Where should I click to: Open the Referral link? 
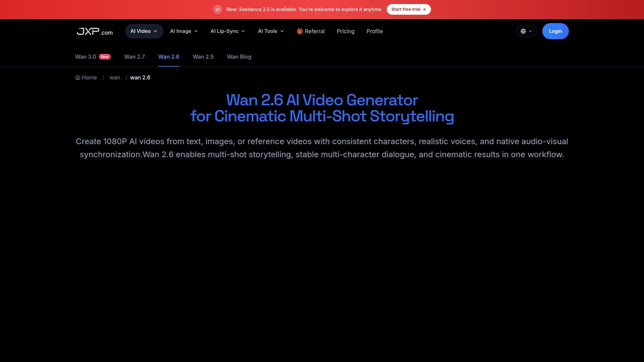(x=311, y=31)
